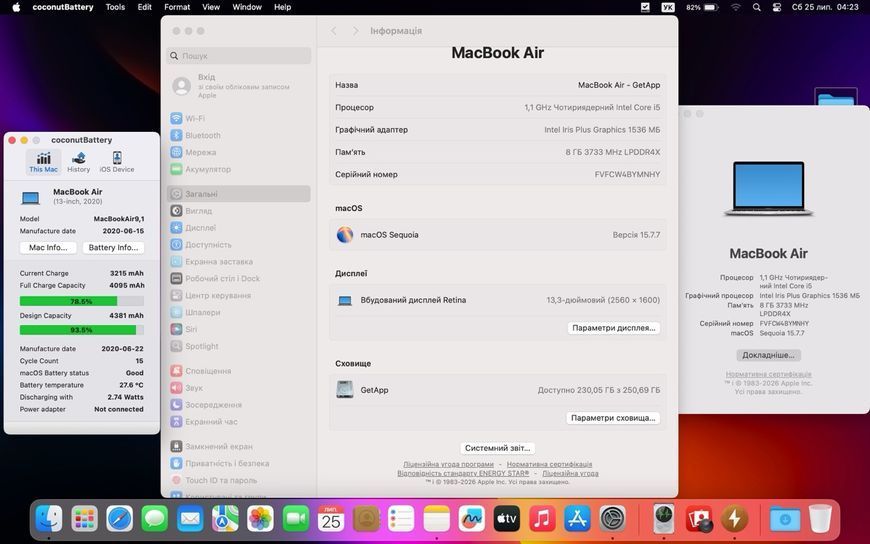Open Екранний час settings

click(239, 422)
